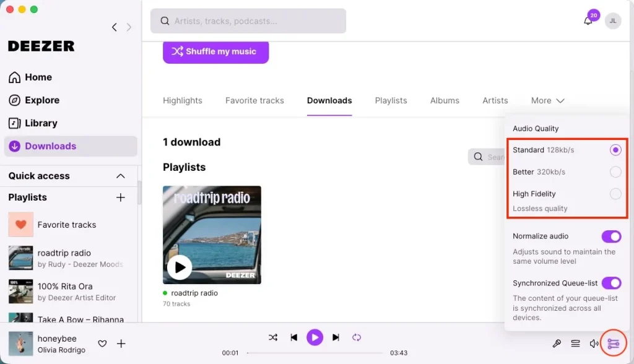Skip to the next track
This screenshot has width=634, height=364.
tap(336, 337)
